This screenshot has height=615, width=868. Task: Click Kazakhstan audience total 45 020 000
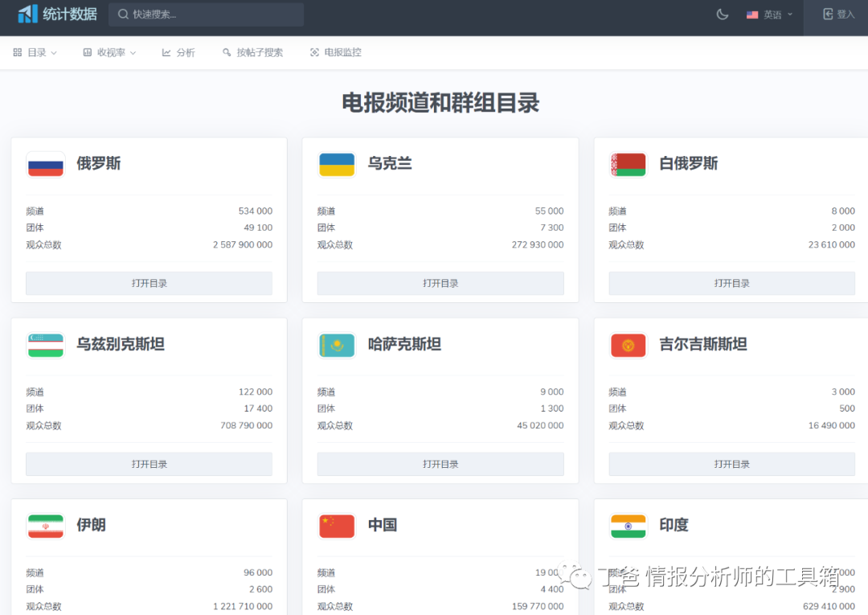540,426
